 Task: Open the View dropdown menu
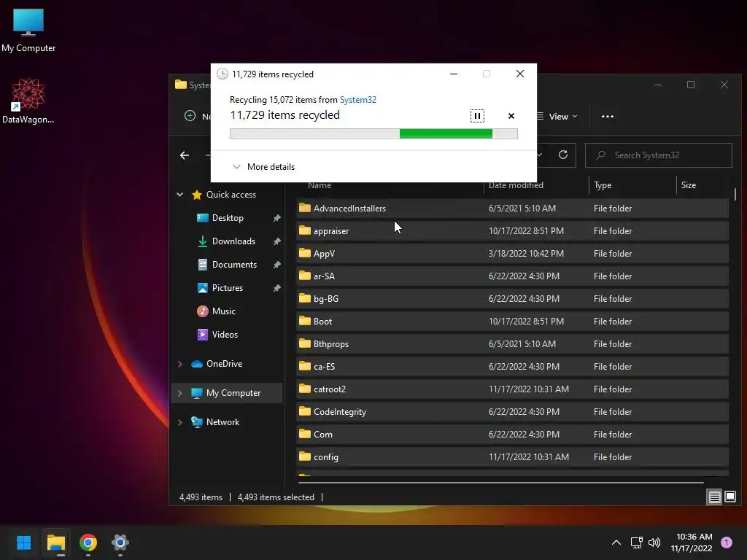pos(557,117)
